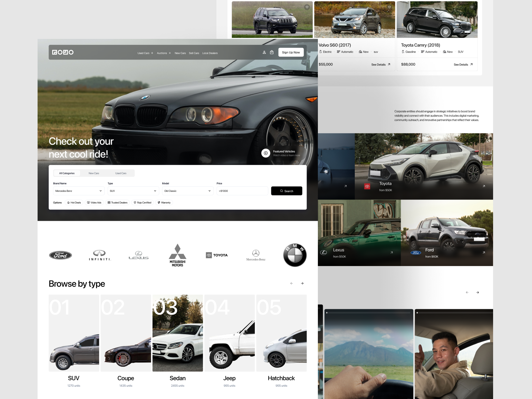Select the BMW brand logo
This screenshot has width=532, height=399.
295,255
